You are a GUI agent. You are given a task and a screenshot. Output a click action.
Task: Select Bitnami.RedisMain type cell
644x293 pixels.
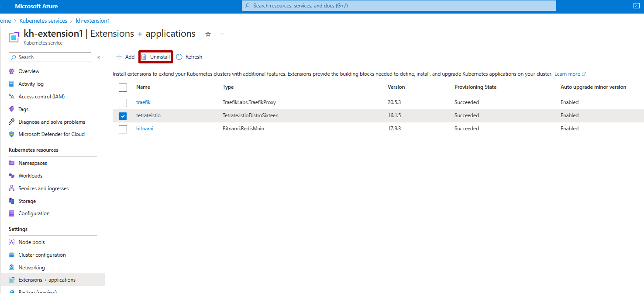243,129
